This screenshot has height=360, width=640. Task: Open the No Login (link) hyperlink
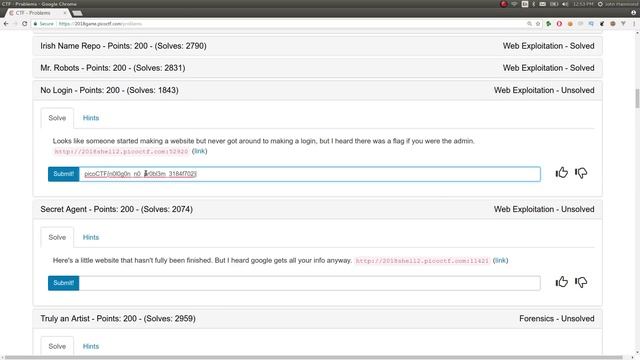[x=200, y=151]
